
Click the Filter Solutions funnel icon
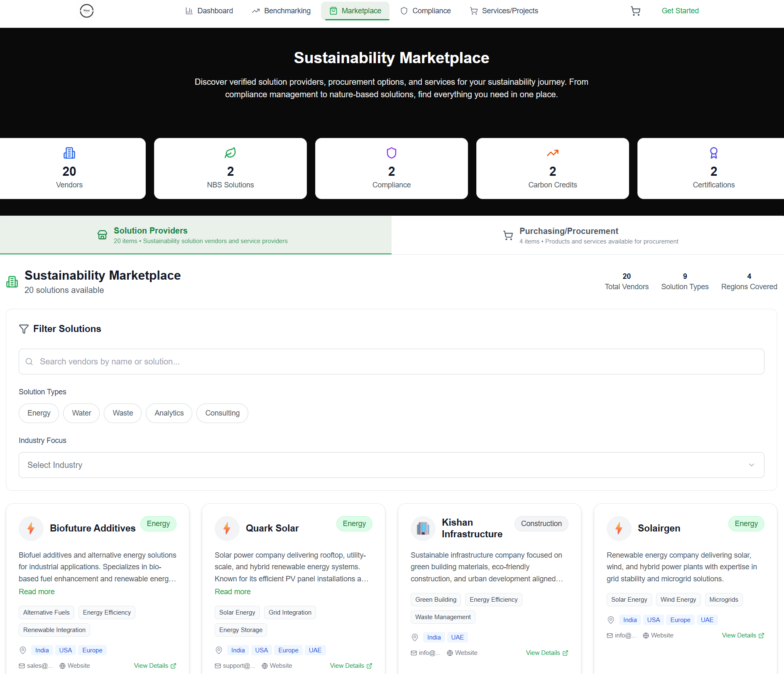[24, 329]
